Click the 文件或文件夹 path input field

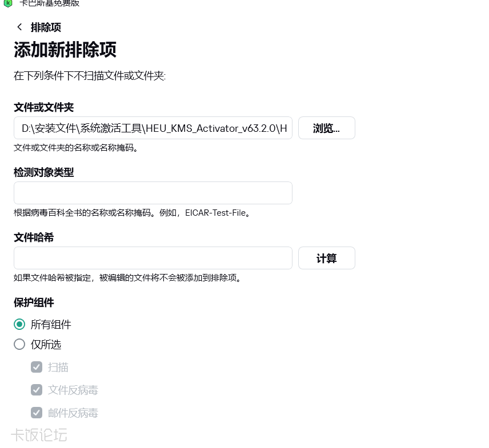tap(153, 128)
